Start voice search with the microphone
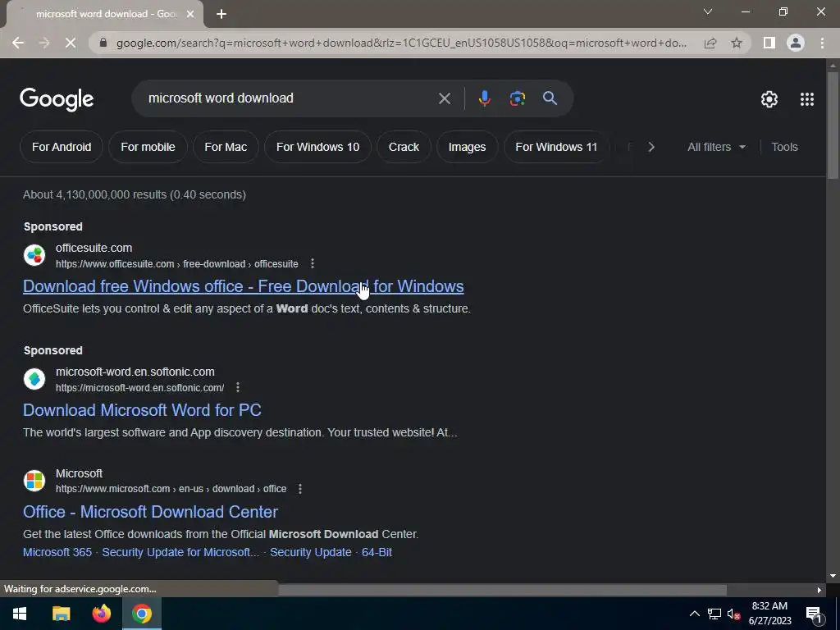Image resolution: width=840 pixels, height=630 pixels. (x=484, y=98)
